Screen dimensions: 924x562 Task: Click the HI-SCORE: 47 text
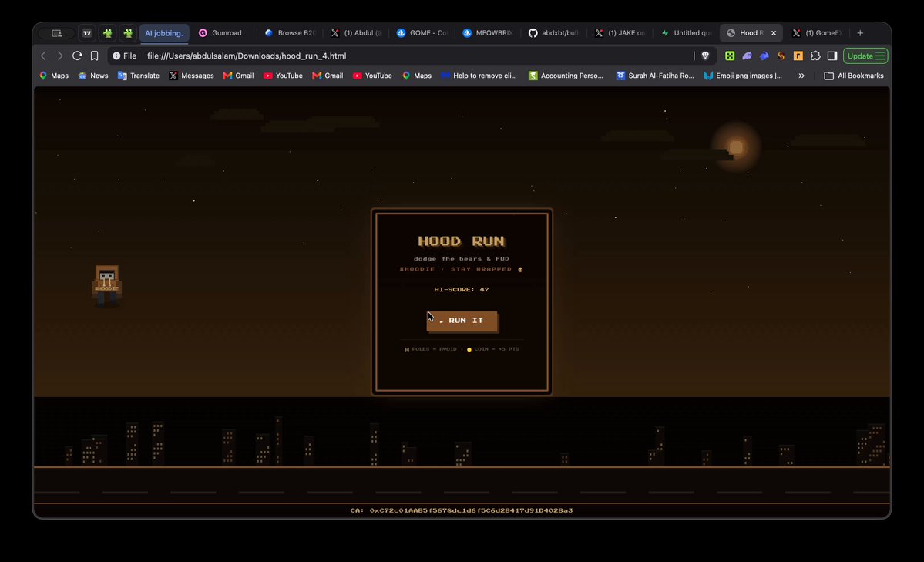point(462,290)
